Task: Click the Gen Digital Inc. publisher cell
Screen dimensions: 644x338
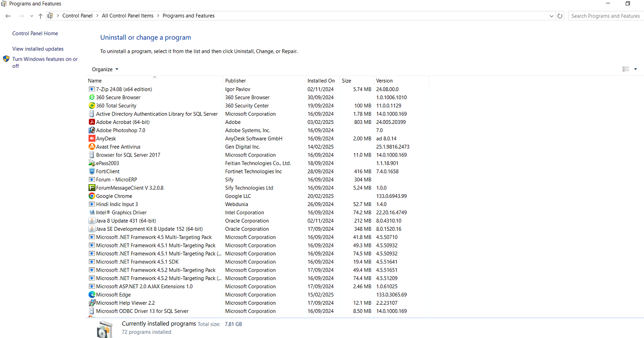Action: [243, 147]
